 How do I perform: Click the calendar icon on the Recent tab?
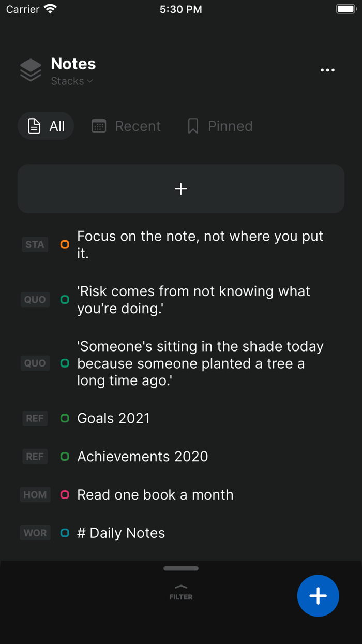point(98,125)
